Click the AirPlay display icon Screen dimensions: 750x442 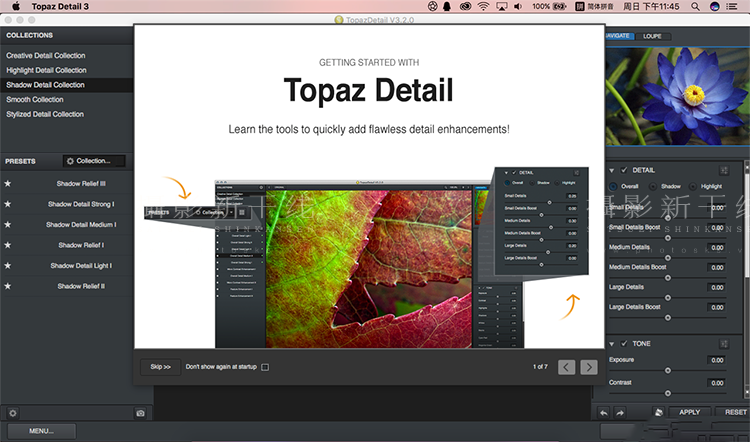[x=501, y=6]
